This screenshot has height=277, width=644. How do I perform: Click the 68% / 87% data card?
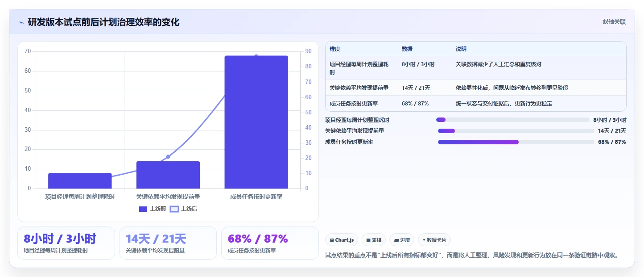pyautogui.click(x=270, y=243)
